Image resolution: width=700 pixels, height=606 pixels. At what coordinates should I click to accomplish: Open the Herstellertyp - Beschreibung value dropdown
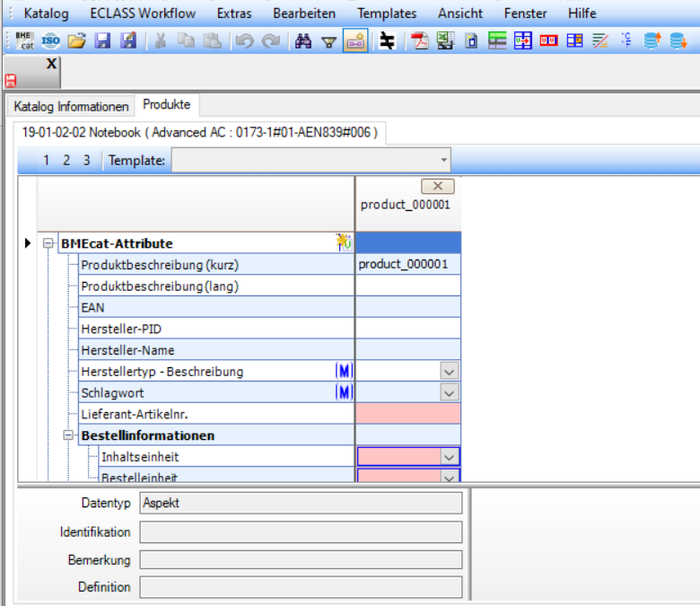click(x=450, y=371)
